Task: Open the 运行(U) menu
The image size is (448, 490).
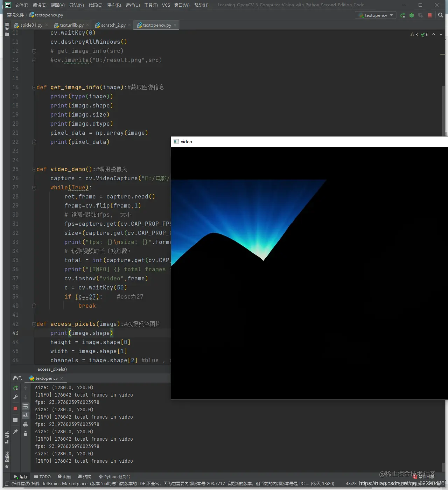Action: pyautogui.click(x=133, y=5)
